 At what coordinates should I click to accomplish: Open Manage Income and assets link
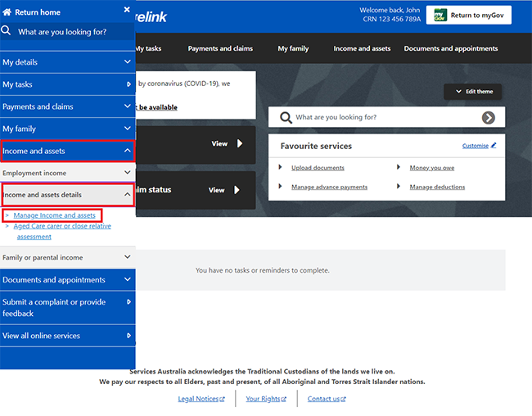pos(54,215)
